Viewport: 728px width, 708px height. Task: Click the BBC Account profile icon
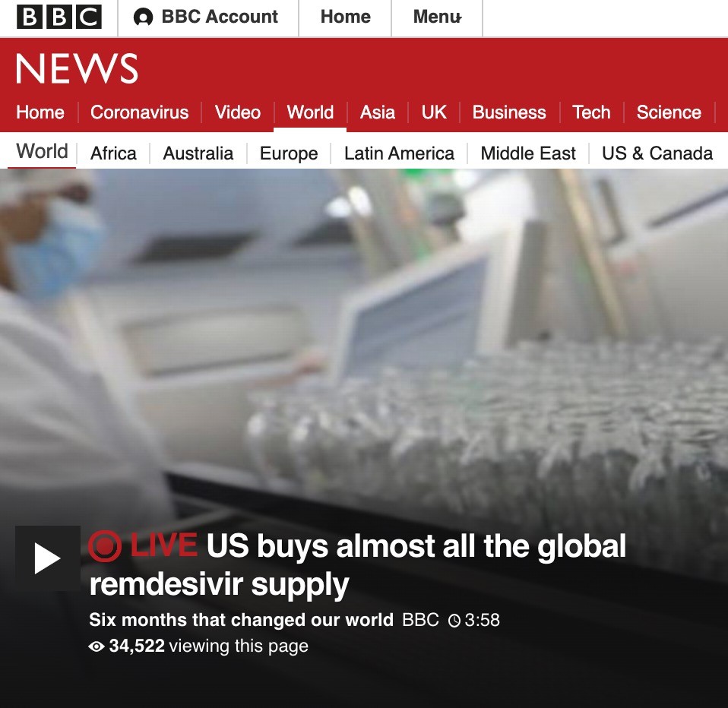[x=143, y=17]
